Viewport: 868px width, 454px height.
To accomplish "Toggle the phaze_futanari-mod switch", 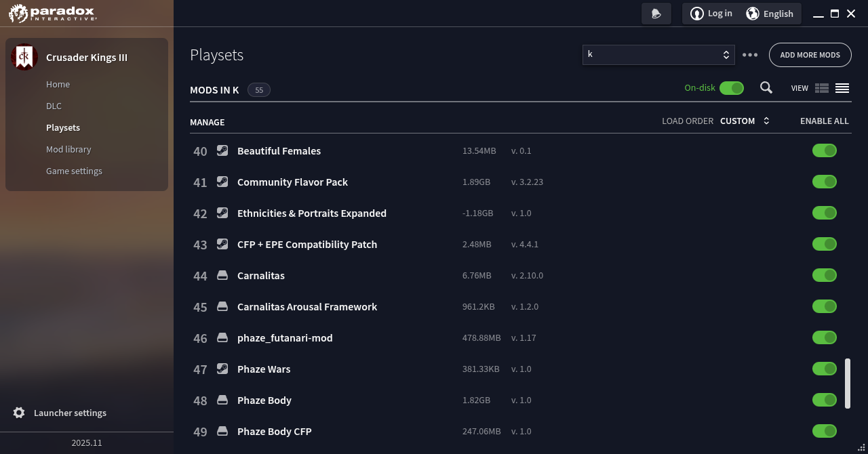I will tap(825, 337).
